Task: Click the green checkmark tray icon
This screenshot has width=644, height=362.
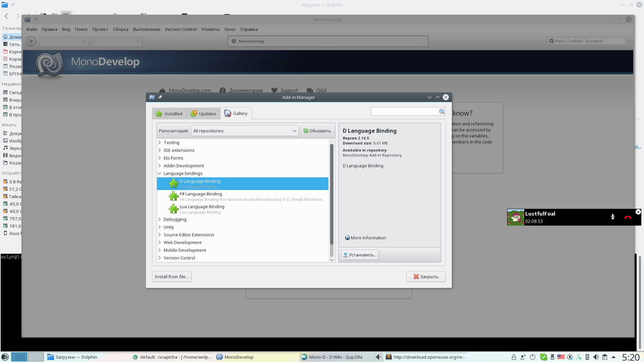Action: pos(544,357)
